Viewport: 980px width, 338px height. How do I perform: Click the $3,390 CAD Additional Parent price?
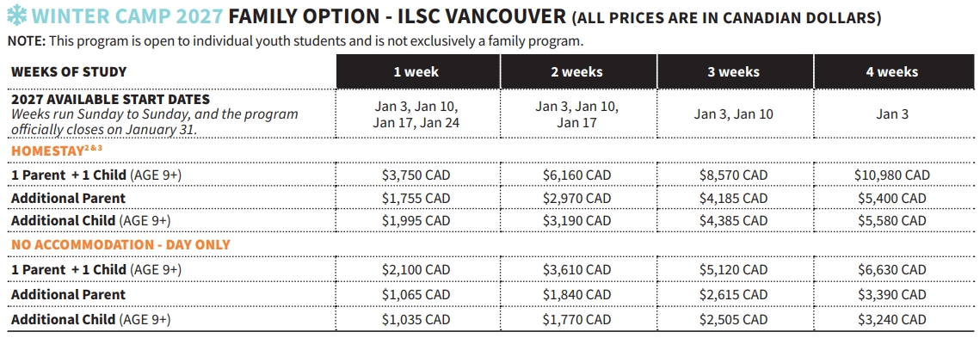tap(892, 294)
